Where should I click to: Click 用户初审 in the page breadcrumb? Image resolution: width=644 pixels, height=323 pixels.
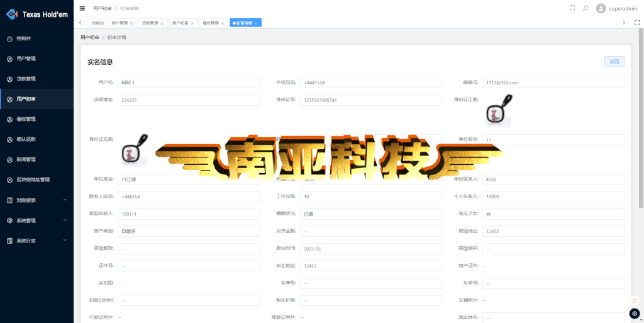tap(89, 37)
